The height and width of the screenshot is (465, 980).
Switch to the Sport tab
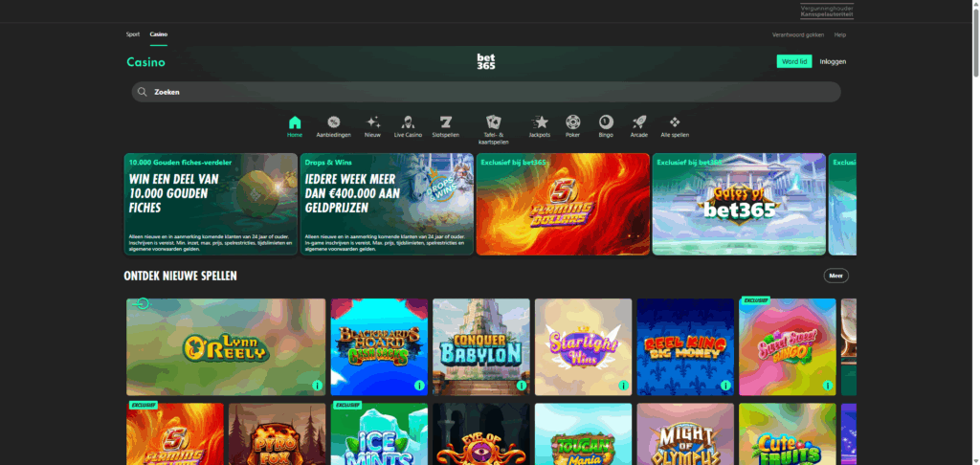point(132,34)
